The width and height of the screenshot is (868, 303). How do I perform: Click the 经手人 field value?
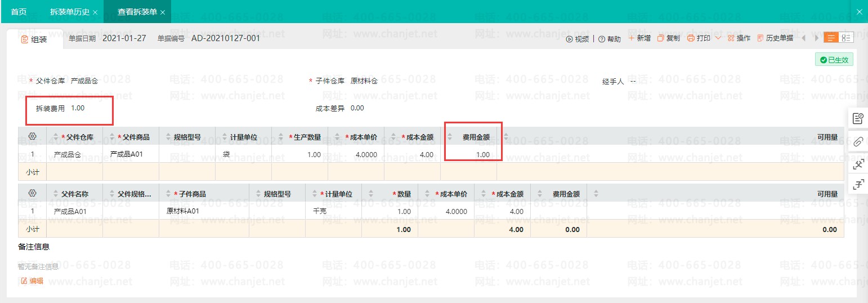(x=633, y=81)
